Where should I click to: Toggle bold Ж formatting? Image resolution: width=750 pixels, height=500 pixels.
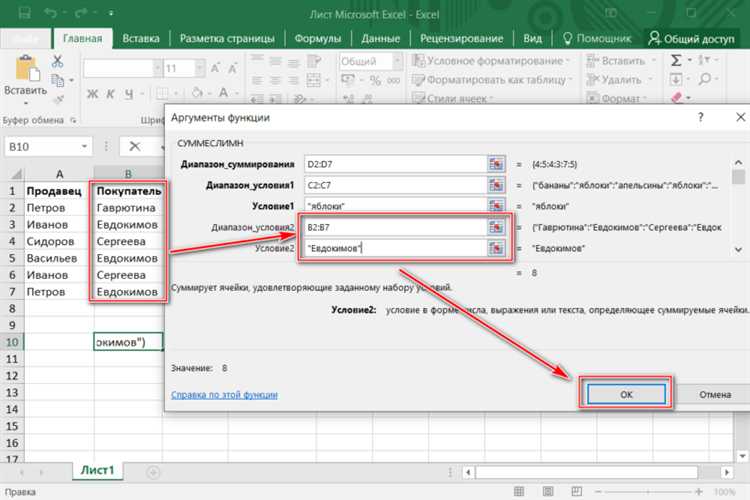tap(92, 94)
